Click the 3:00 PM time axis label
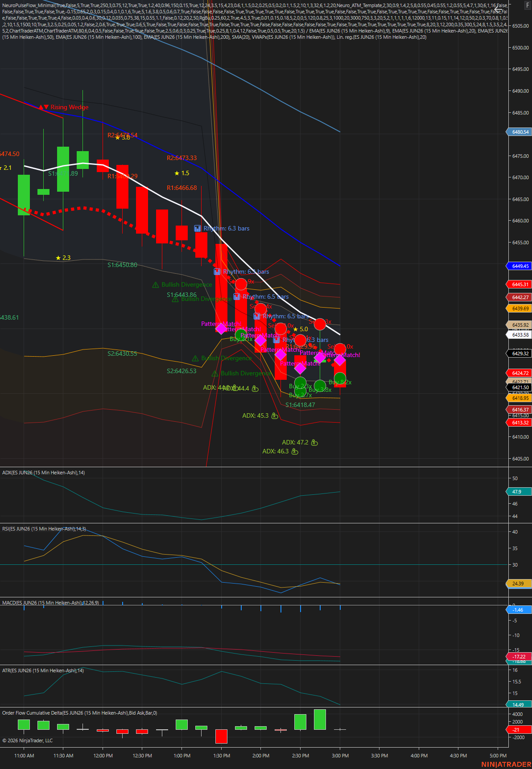This screenshot has width=532, height=769. [340, 756]
